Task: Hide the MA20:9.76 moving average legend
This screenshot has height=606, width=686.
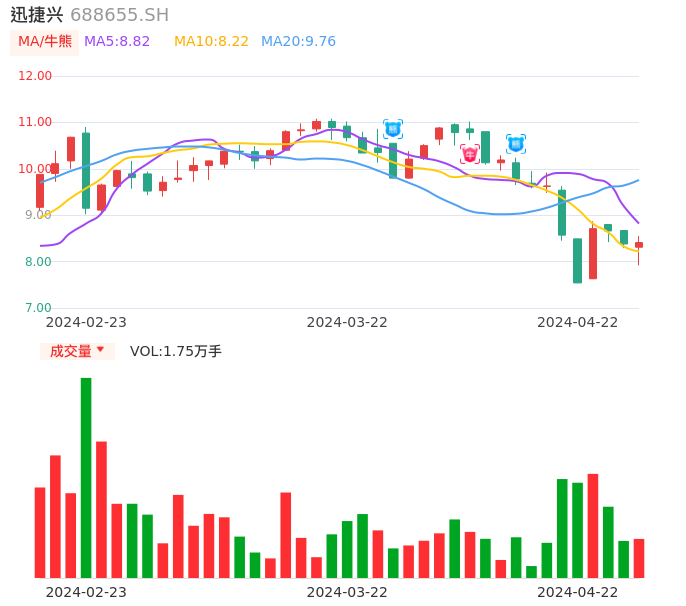Action: tap(298, 42)
